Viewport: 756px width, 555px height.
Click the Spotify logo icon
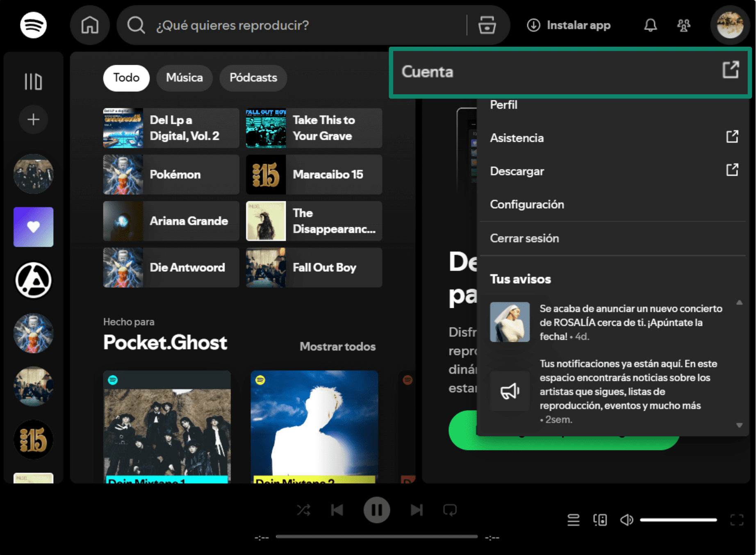coord(33,25)
